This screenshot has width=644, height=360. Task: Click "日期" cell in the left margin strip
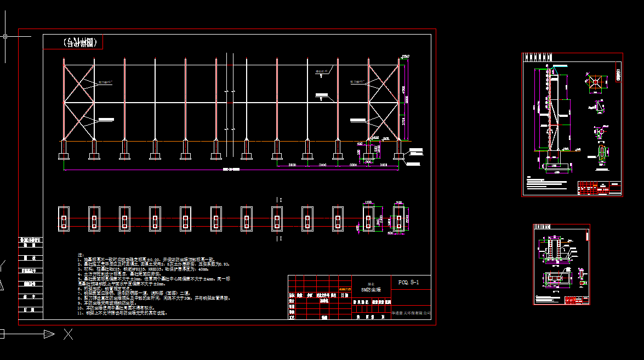coord(31,310)
